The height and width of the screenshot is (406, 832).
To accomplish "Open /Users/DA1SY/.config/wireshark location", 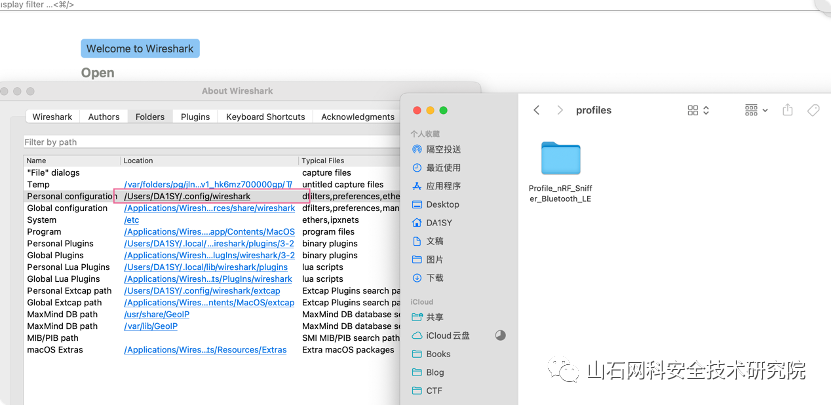I will (187, 196).
